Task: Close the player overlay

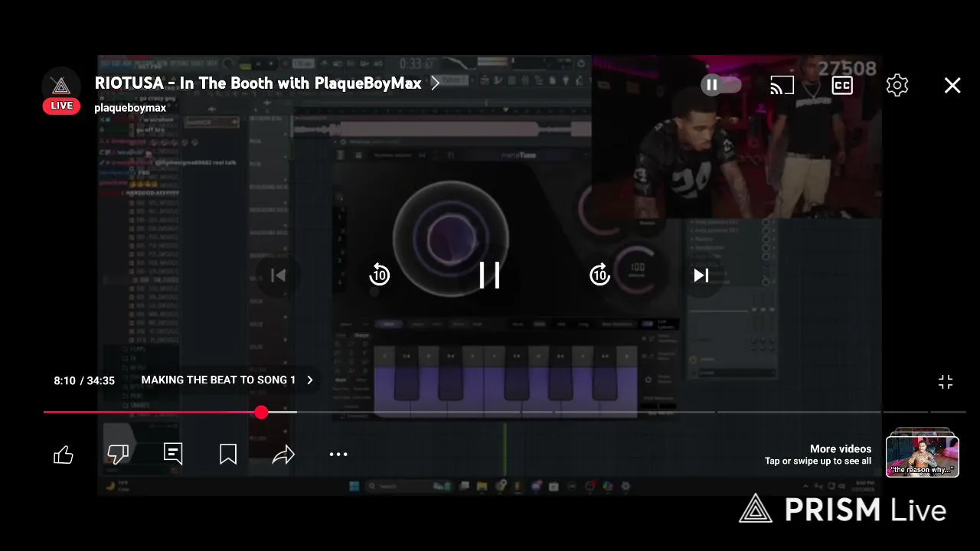Action: (x=952, y=86)
